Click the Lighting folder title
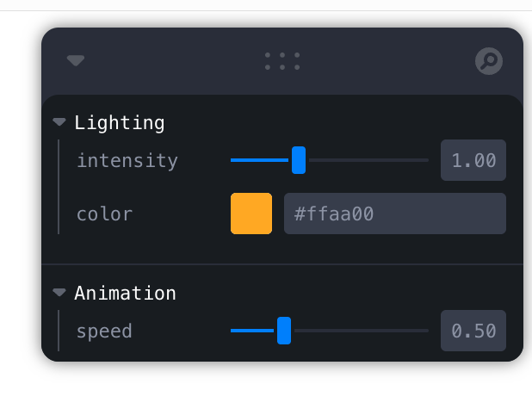Image resolution: width=532 pixels, height=415 pixels. pos(120,122)
